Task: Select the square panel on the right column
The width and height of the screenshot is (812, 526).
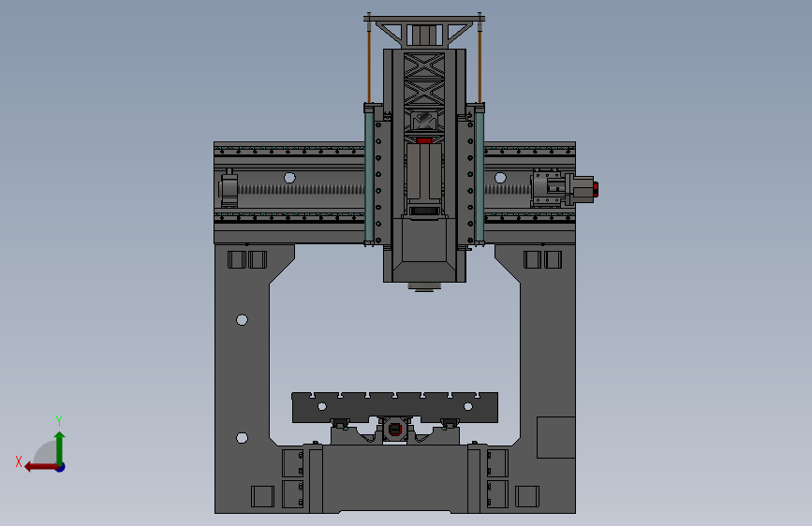Action: coord(555,437)
